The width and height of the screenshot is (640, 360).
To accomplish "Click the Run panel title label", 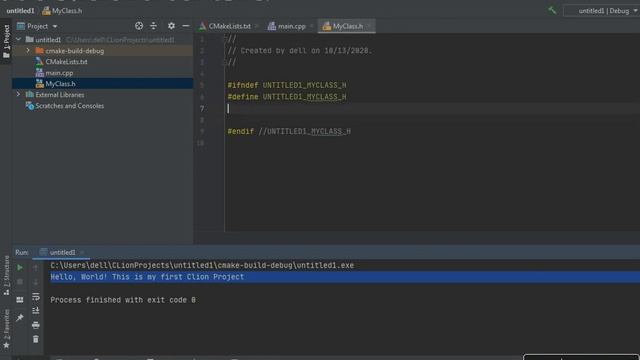I will [x=22, y=252].
